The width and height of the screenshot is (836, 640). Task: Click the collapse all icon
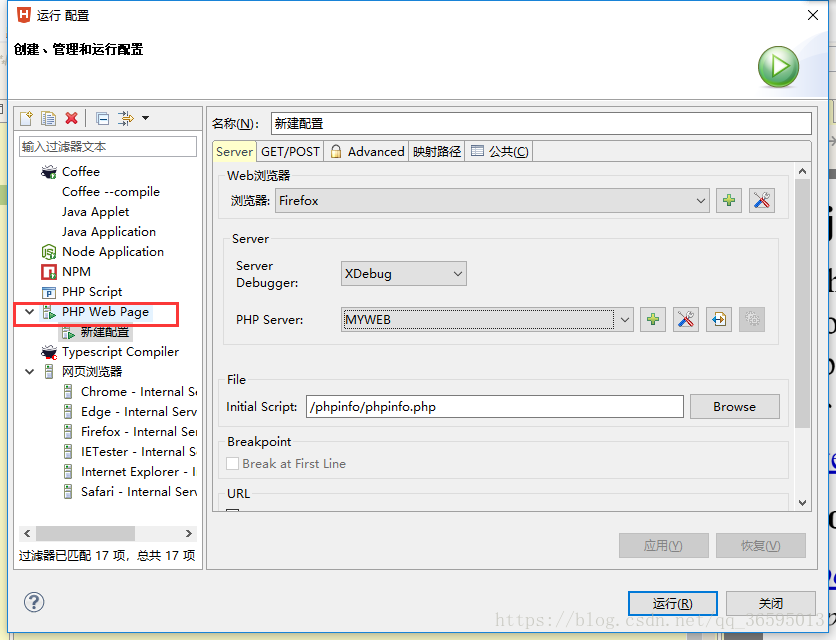click(102, 118)
